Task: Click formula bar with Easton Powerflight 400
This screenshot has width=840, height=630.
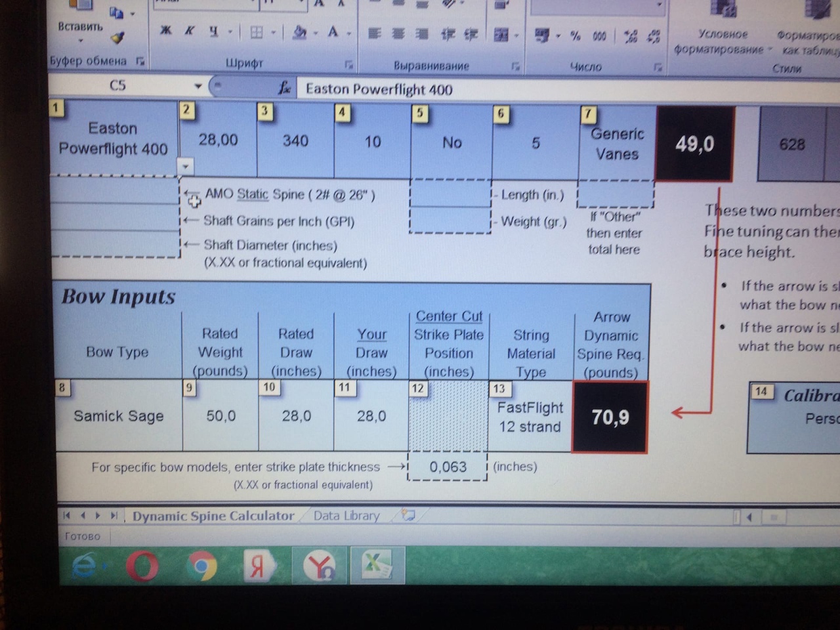Action: pyautogui.click(x=568, y=90)
